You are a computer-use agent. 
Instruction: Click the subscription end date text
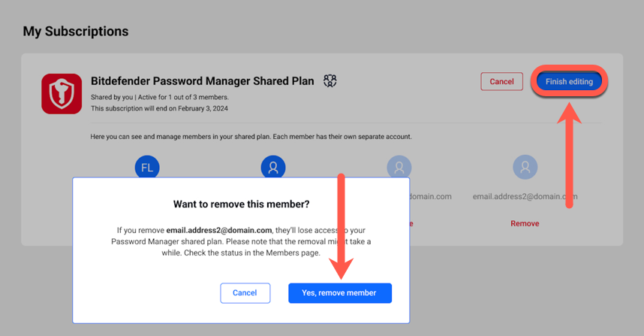(159, 108)
